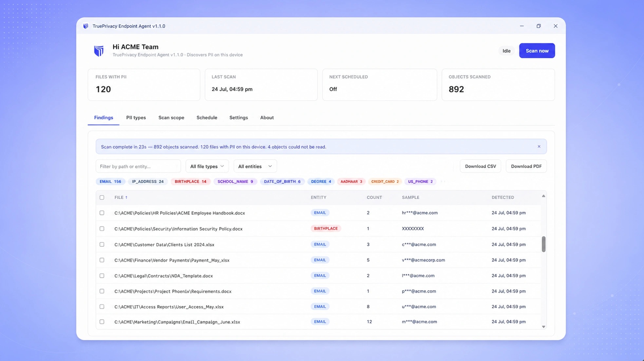Image resolution: width=644 pixels, height=361 pixels.
Task: Click the Idle status badge
Action: 506,51
